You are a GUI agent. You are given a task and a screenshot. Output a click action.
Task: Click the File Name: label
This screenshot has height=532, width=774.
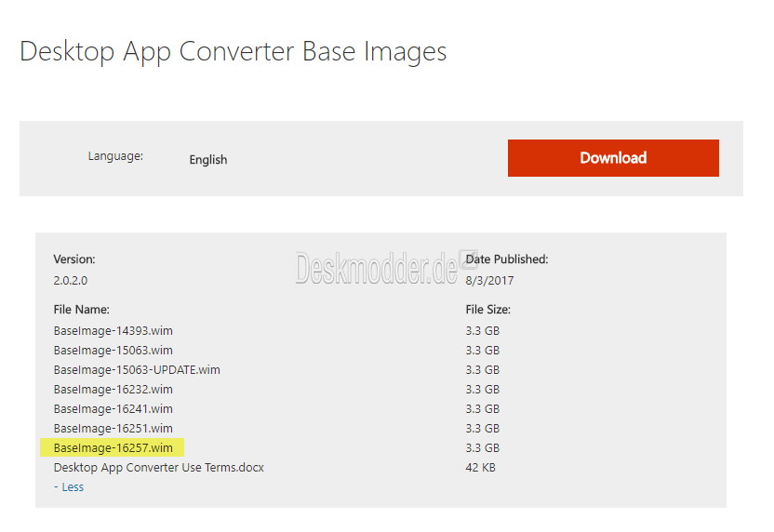point(82,310)
